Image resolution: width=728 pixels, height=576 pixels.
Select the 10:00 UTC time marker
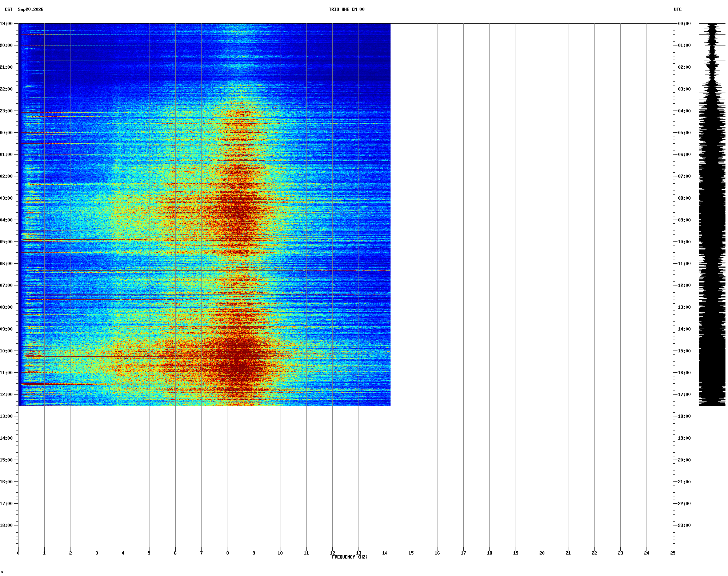point(684,242)
